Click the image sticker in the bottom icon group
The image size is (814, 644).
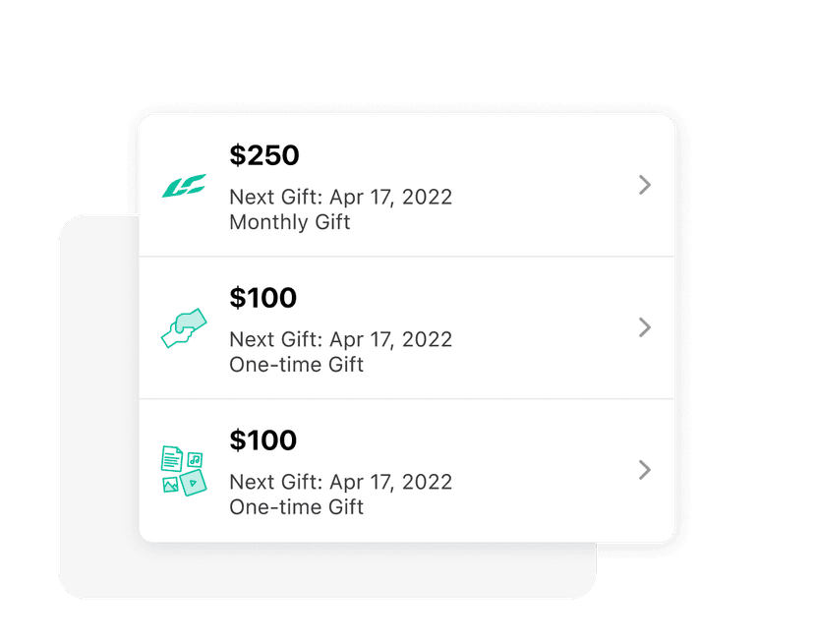pyautogui.click(x=170, y=484)
